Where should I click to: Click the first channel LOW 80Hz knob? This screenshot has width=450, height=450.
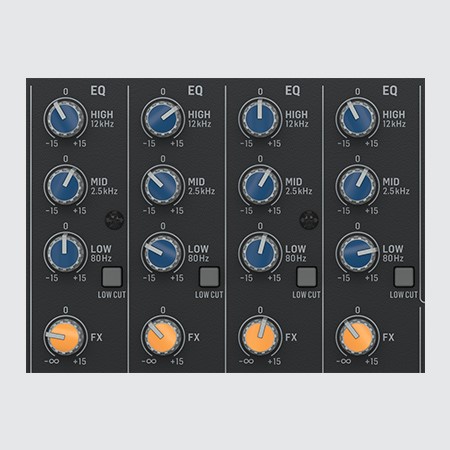65,253
